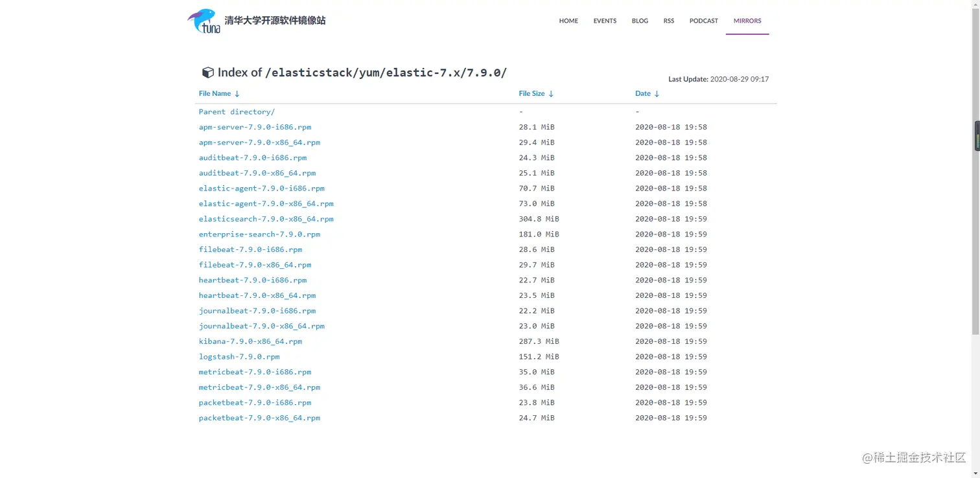Click the date of apm-server-7.9.0-i686.rpm
The height and width of the screenshot is (478, 980).
click(x=671, y=127)
